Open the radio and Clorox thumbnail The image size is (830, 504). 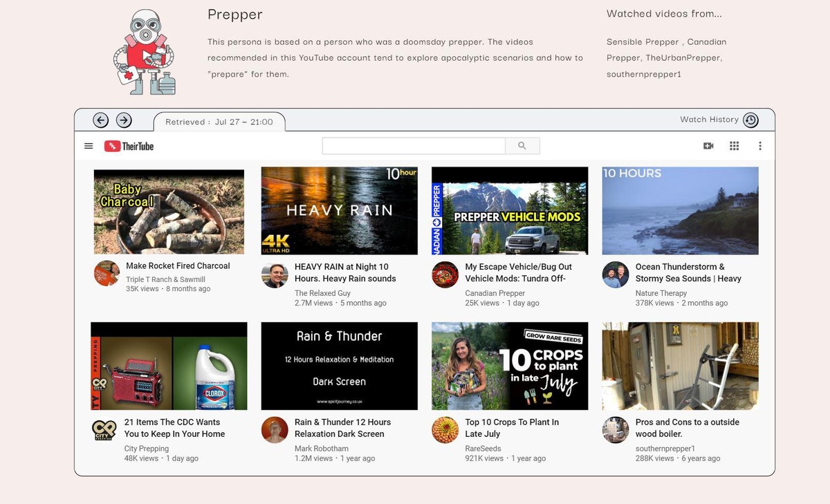coord(169,366)
